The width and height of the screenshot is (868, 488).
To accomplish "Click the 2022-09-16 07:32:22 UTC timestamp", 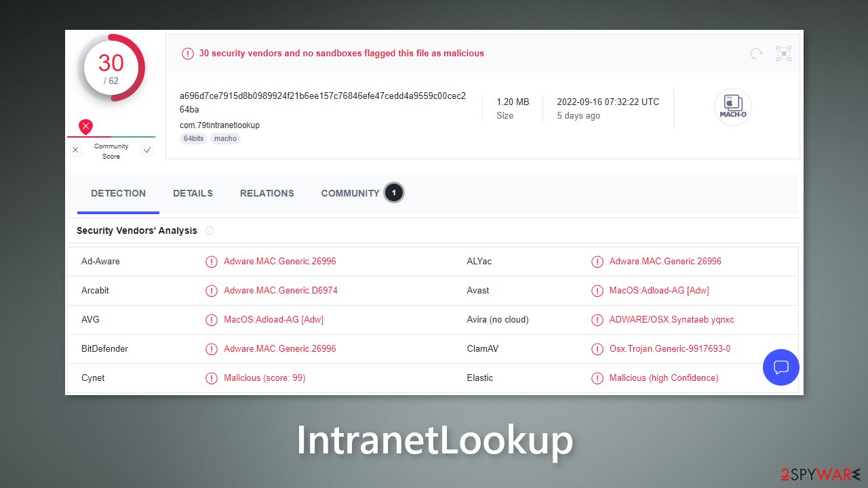I will click(x=608, y=102).
